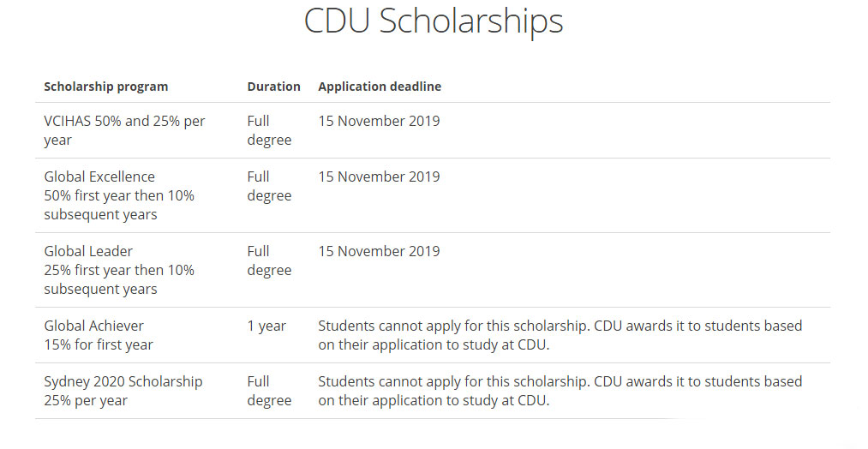Click the Global Excellence scholarship name
Image resolution: width=868 pixels, height=449 pixels.
point(99,177)
